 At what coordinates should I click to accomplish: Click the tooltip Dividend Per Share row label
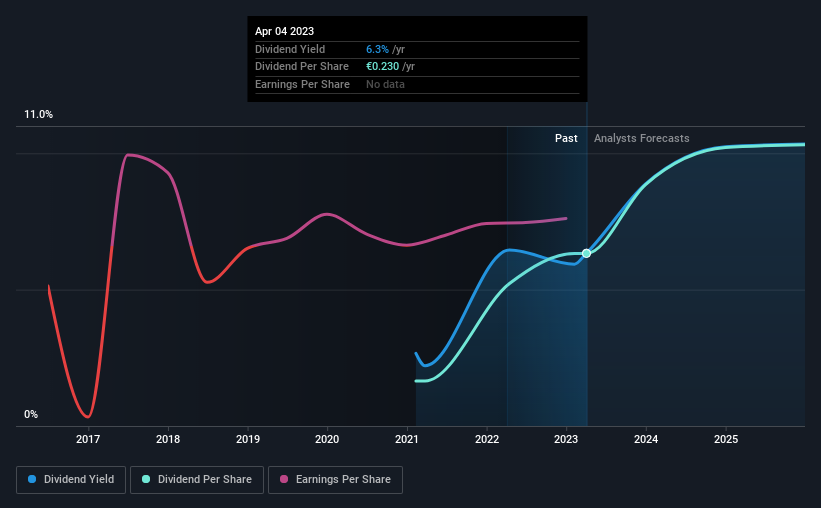(302, 67)
